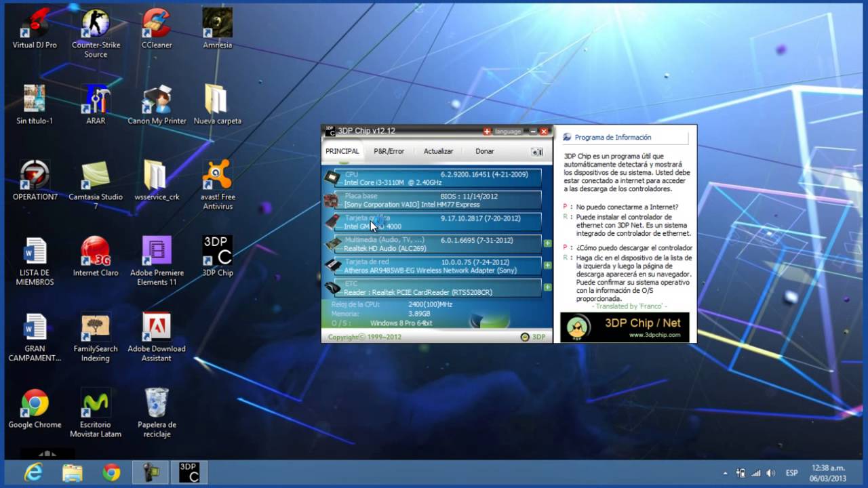Viewport: 868px width, 488px height.
Task: Open the Actualizar tab
Action: pos(438,151)
